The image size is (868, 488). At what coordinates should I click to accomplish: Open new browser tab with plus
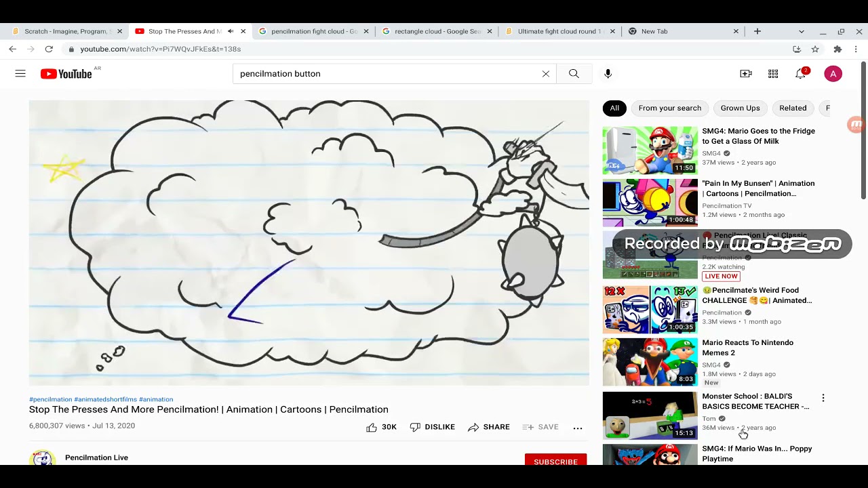click(757, 31)
